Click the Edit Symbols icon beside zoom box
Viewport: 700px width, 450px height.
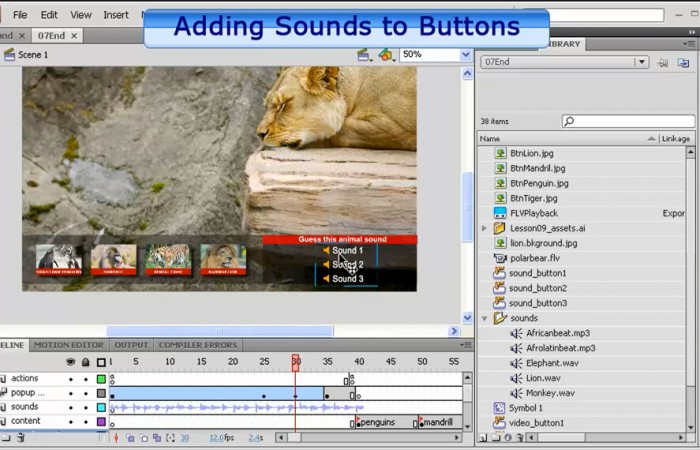pyautogui.click(x=386, y=55)
